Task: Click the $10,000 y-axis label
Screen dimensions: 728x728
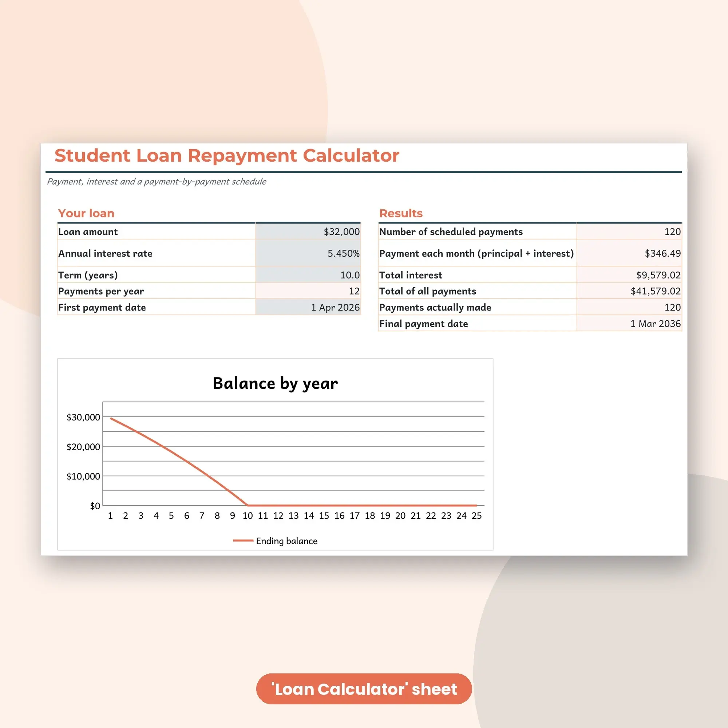Action: 83,476
